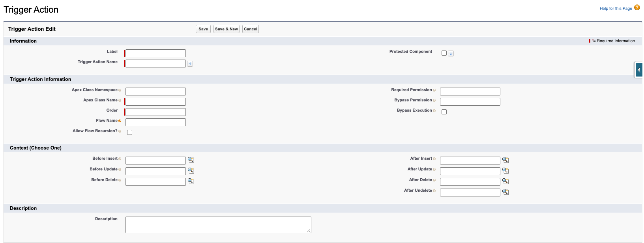Select the Bypass Permission field

(470, 102)
